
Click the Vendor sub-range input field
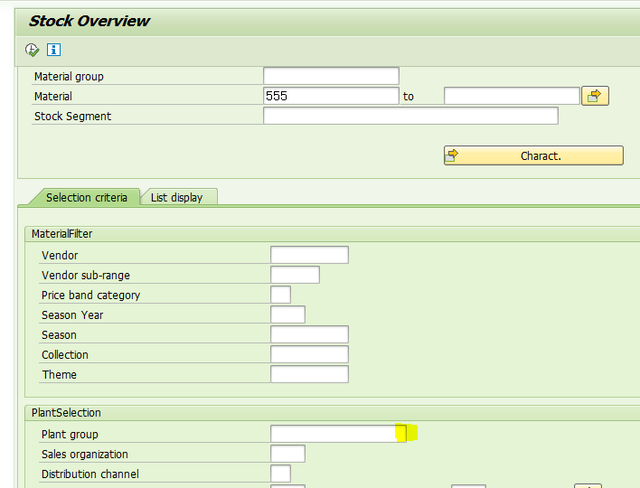pos(295,275)
